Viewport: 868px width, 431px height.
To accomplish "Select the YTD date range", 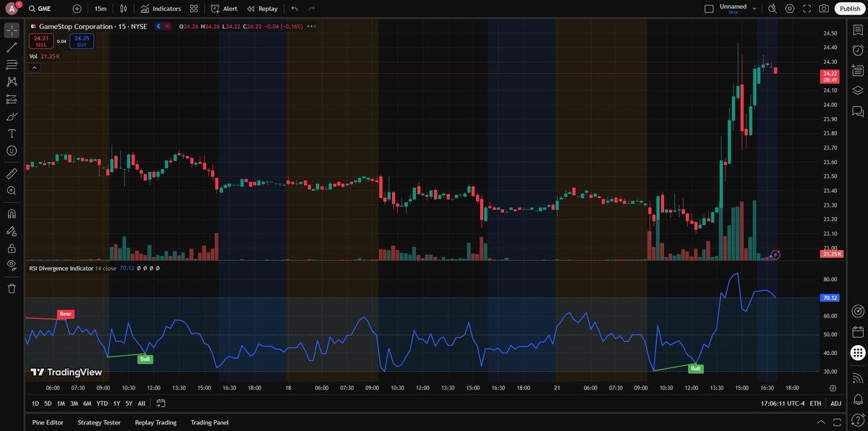I will (102, 404).
